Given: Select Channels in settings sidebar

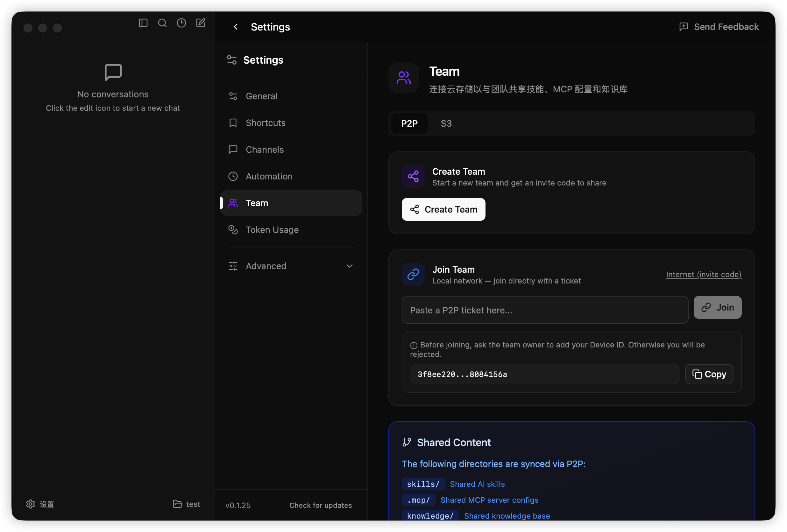Looking at the screenshot, I should pos(265,150).
